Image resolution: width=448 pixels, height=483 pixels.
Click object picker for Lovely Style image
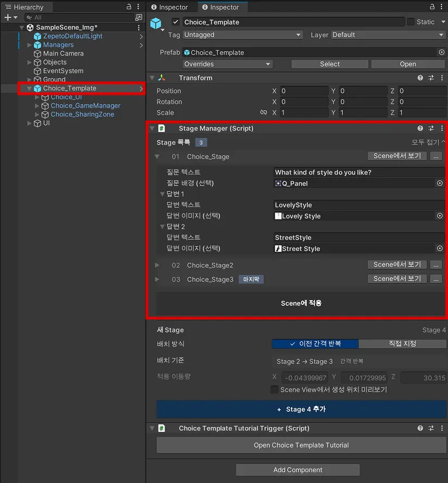(440, 216)
